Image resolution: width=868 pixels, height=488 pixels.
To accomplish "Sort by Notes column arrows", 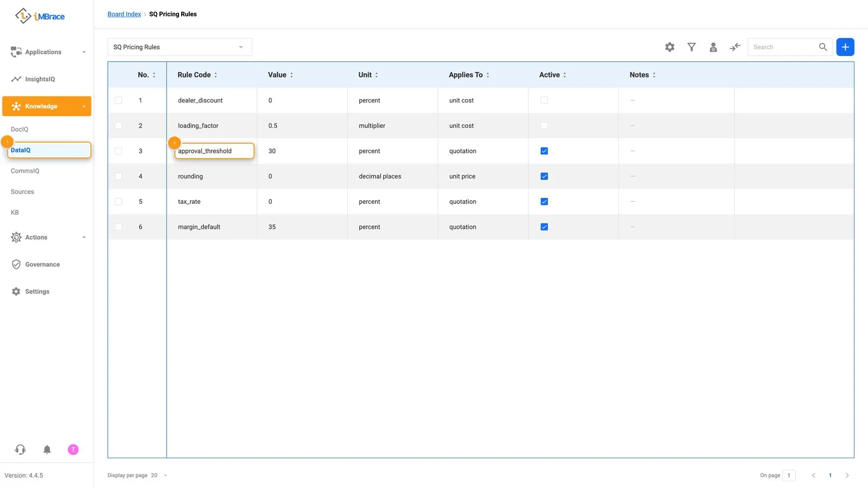I will pyautogui.click(x=654, y=75).
